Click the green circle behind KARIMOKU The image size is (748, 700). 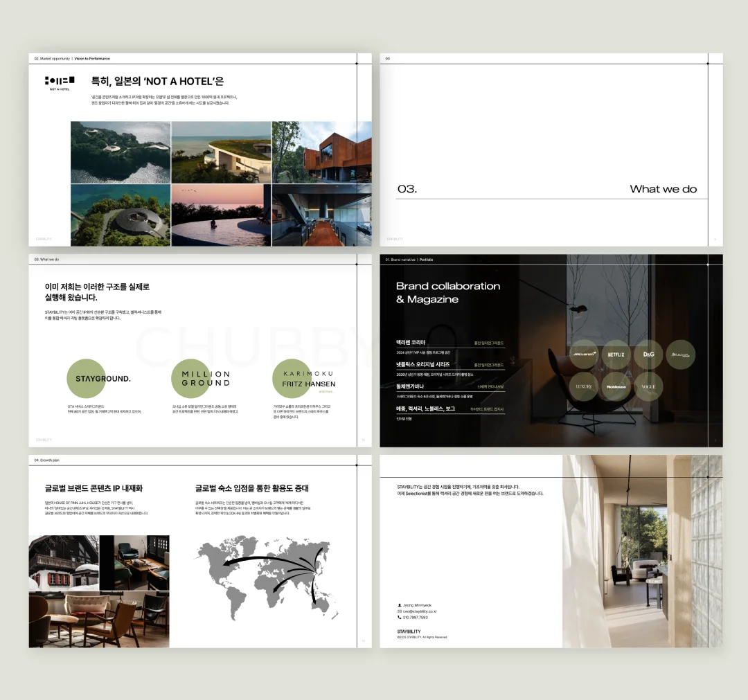291,378
